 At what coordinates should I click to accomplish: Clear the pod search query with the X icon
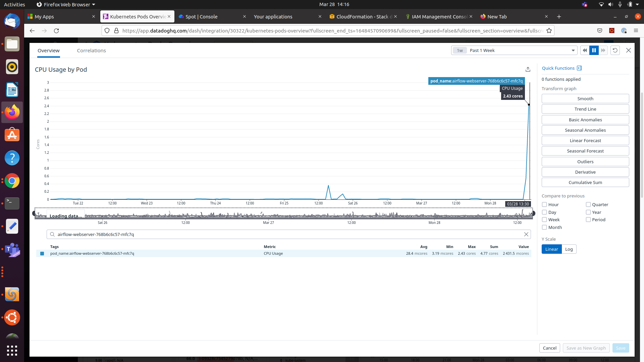[526, 234]
